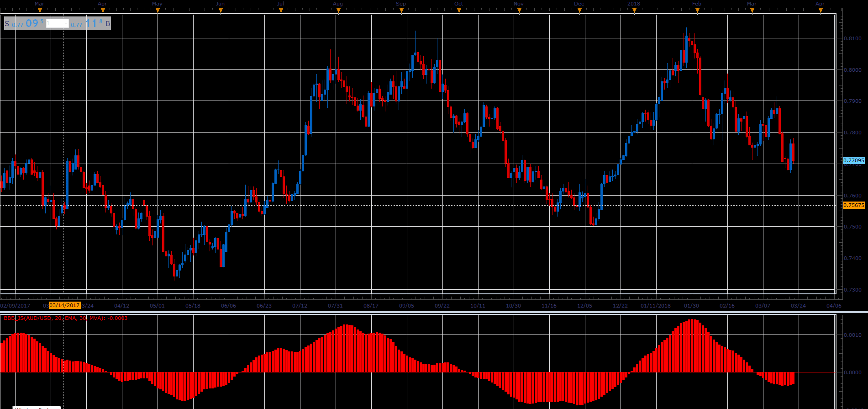Click the 01/30 date on the time axis
This screenshot has width=868, height=409.
(x=691, y=306)
